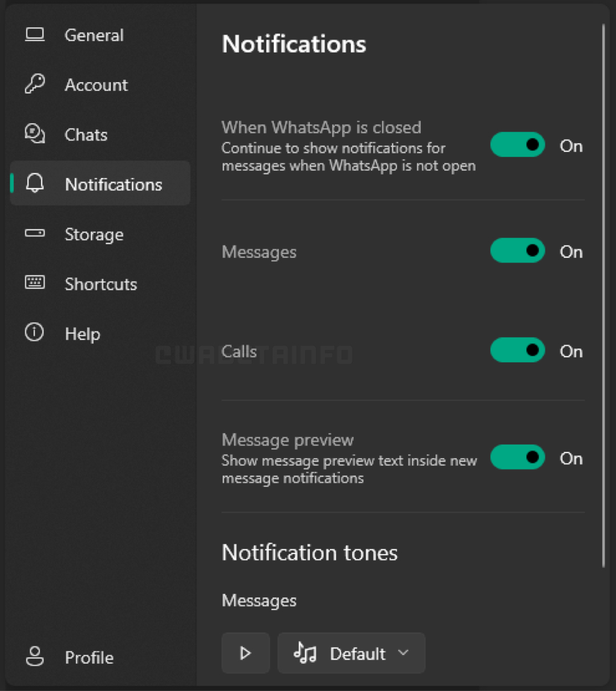Disable notifications when WhatsApp is closed

(x=517, y=145)
